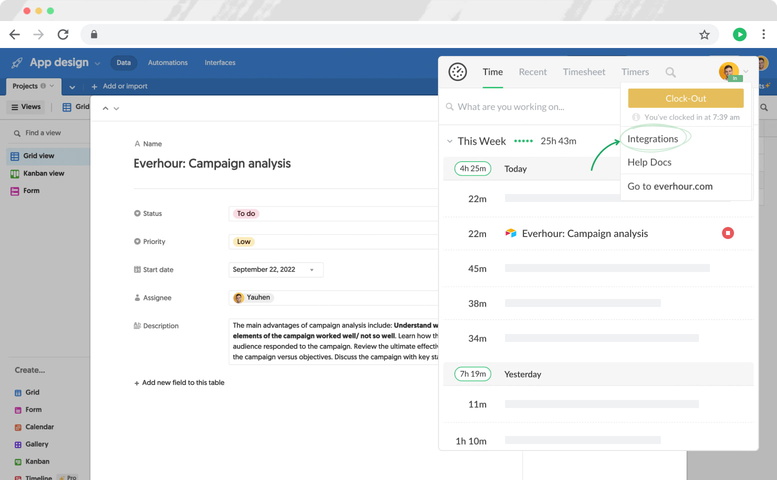
Task: Collapse the This Week section
Action: [449, 141]
